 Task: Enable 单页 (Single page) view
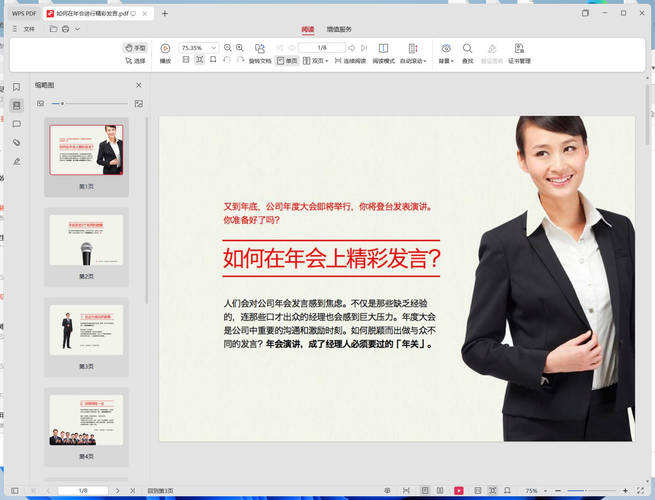tap(287, 61)
